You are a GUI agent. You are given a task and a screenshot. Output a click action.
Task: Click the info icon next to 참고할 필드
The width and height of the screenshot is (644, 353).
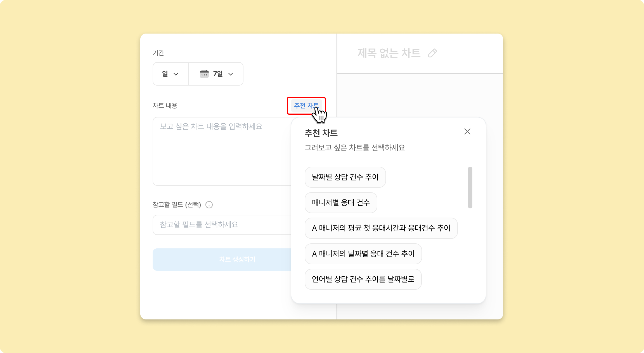pos(209,205)
